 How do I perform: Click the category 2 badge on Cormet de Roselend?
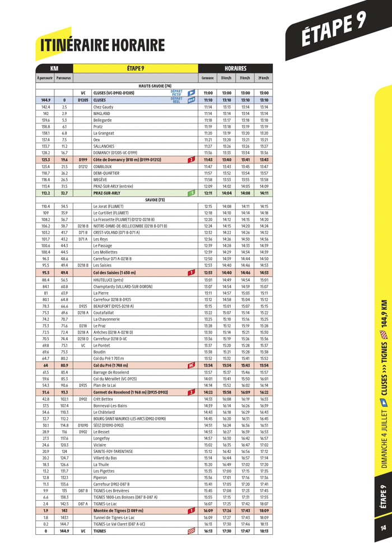point(190,392)
